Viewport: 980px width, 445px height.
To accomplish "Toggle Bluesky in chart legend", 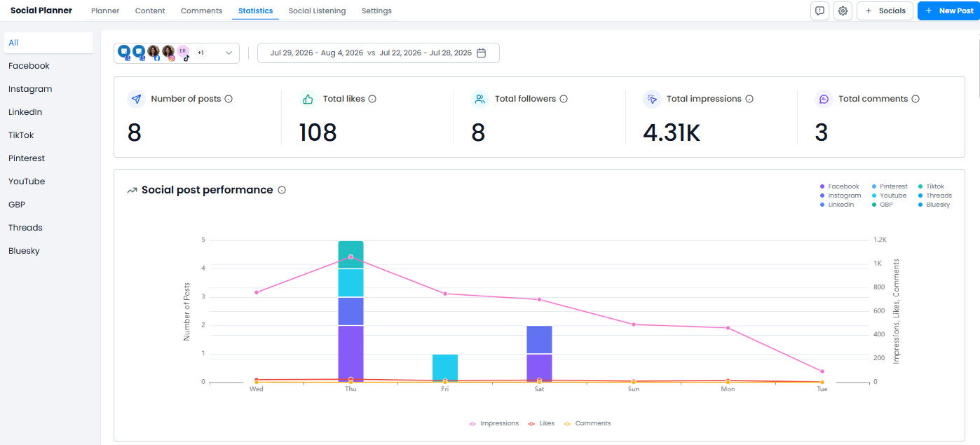I will [934, 205].
